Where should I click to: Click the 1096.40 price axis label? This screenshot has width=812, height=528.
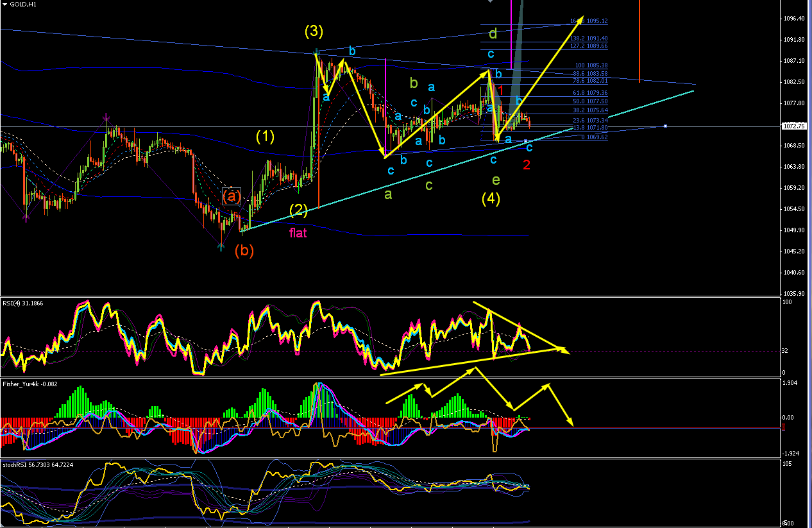tap(794, 19)
